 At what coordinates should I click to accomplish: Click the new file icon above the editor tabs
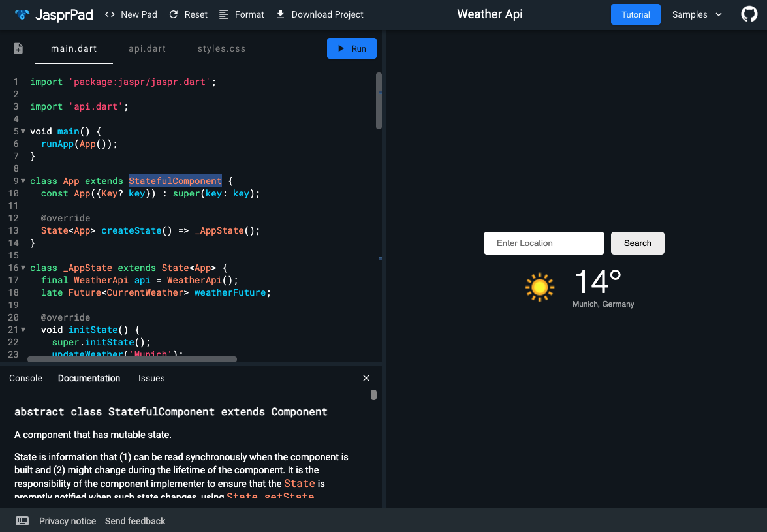click(x=18, y=48)
